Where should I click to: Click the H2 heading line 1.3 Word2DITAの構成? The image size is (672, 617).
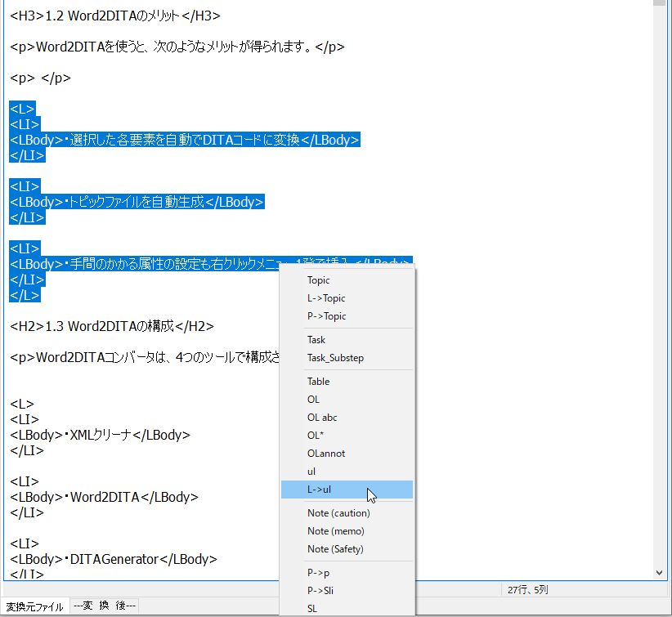click(112, 327)
